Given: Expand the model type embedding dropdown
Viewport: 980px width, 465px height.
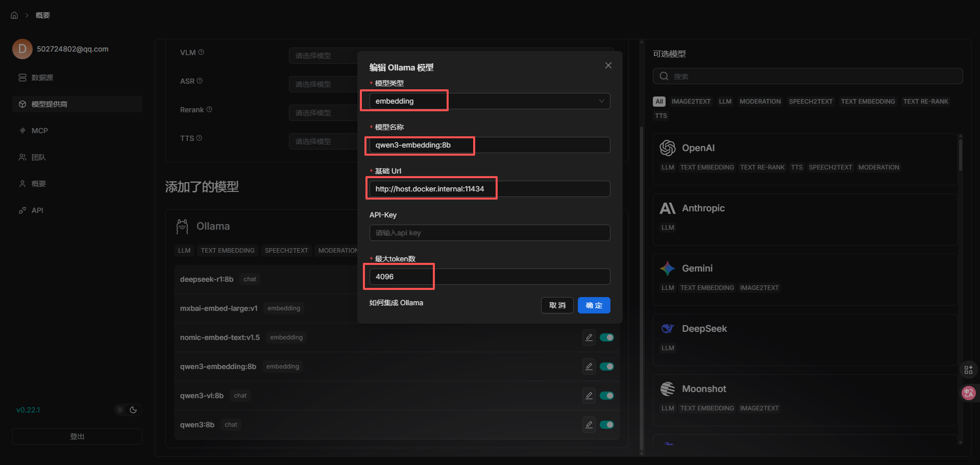Looking at the screenshot, I should (489, 101).
